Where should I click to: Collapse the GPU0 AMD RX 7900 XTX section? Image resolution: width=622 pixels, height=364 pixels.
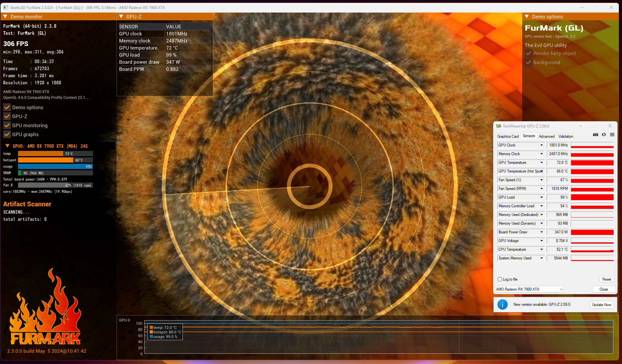click(7, 146)
